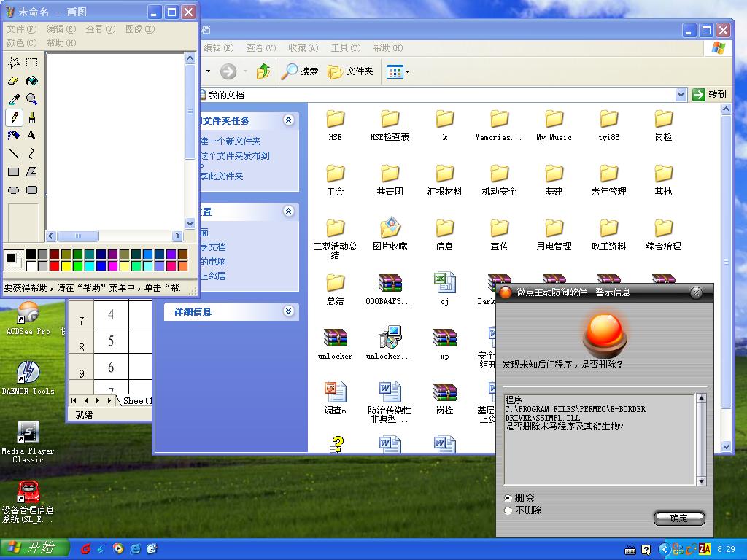
Task: Open the 颜色 menu in Paint
Action: 22,43
